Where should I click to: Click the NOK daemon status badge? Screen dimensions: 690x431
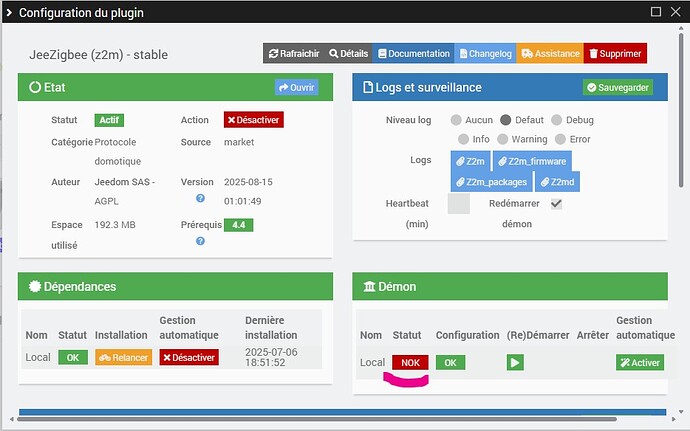(x=410, y=363)
